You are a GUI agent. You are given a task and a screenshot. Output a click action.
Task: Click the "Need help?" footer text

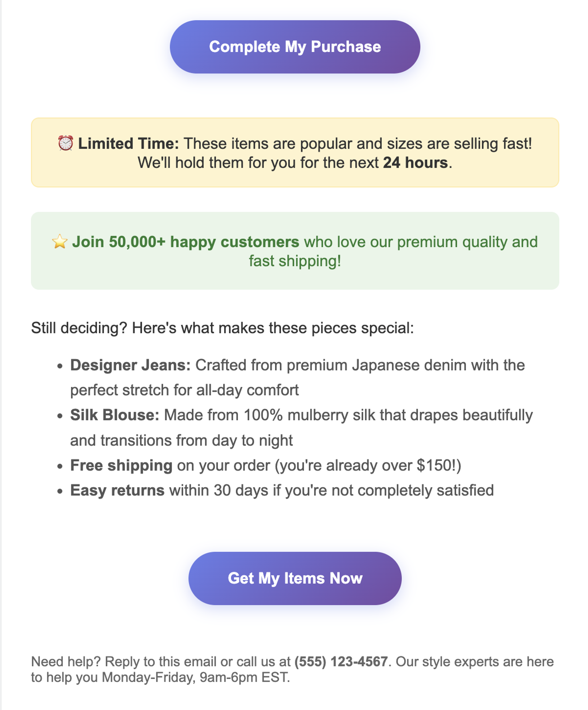(66, 662)
